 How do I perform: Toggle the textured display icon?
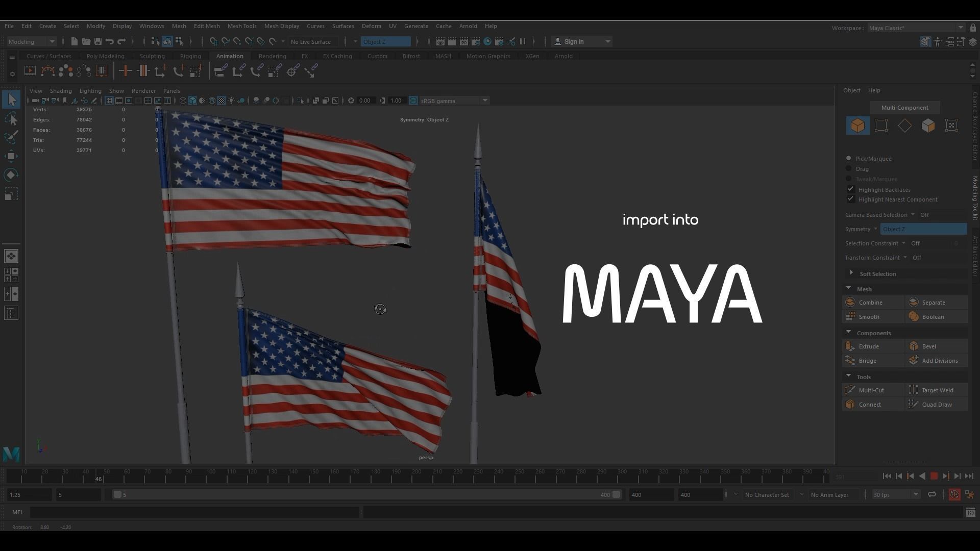click(222, 101)
